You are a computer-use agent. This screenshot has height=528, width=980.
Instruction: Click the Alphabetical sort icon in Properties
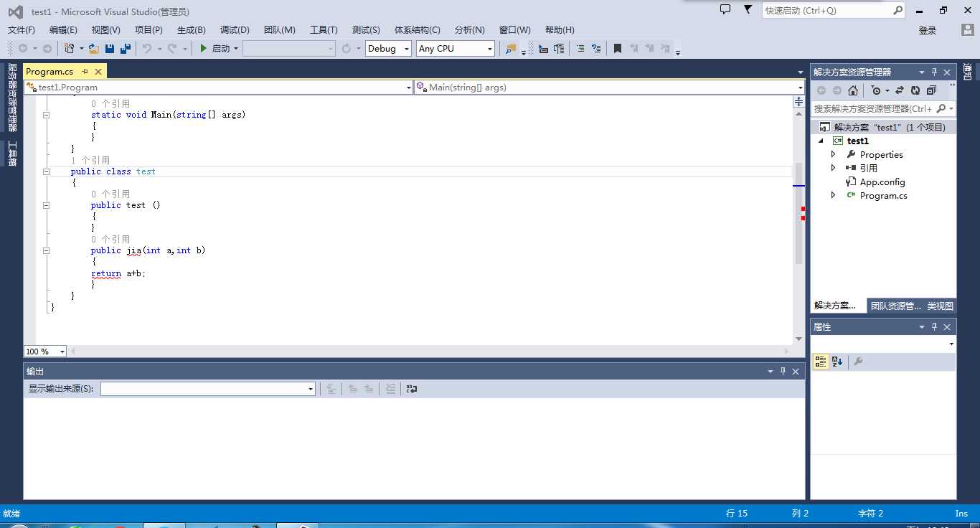[x=837, y=362]
